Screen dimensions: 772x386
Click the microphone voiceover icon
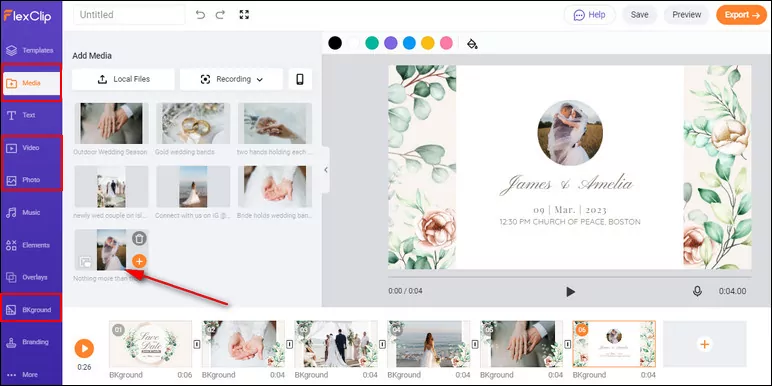tap(697, 291)
